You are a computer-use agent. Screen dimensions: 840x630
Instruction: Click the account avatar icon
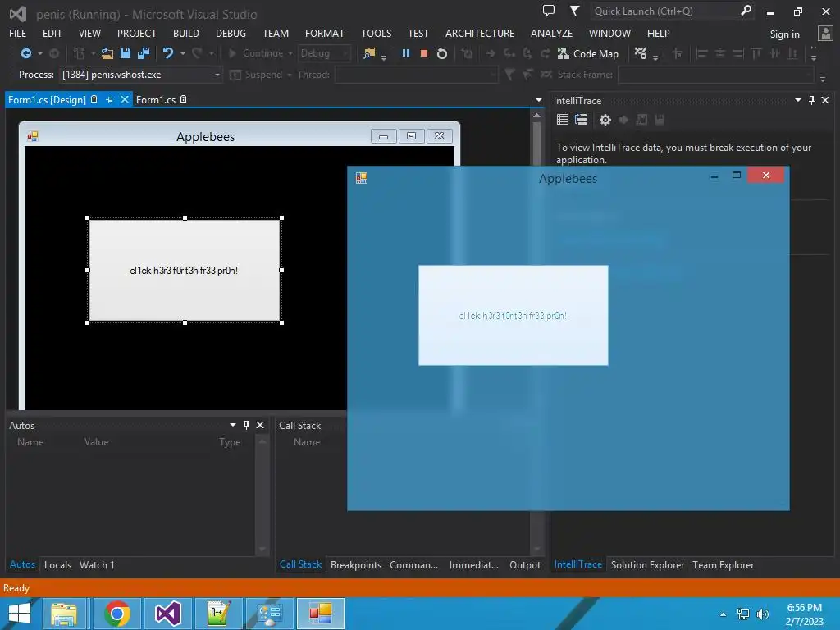825,33
